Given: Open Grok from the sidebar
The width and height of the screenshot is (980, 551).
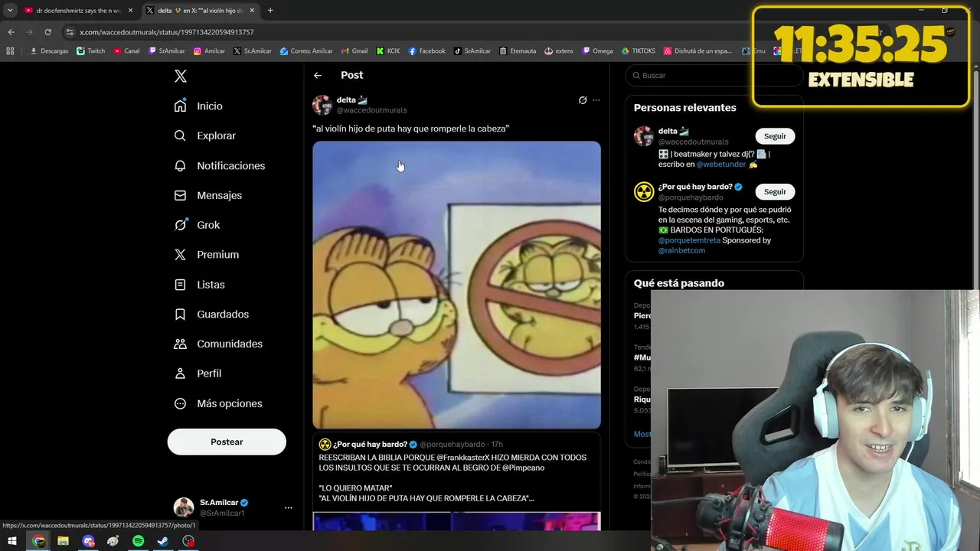Looking at the screenshot, I should point(197,225).
